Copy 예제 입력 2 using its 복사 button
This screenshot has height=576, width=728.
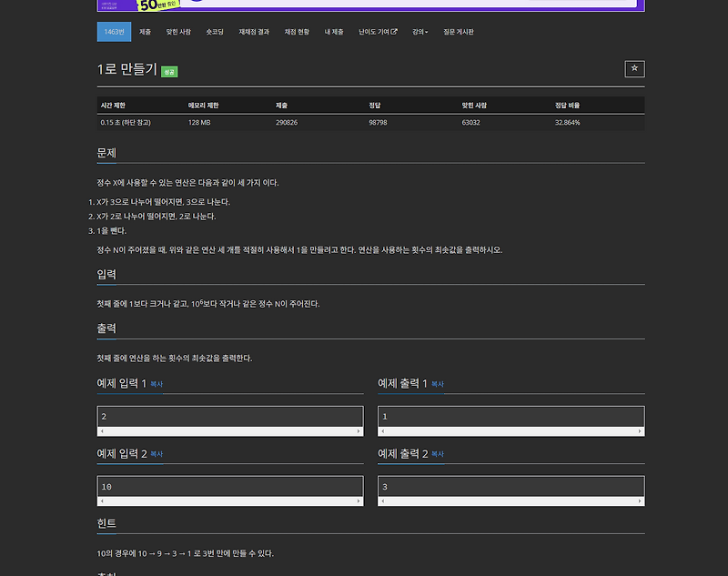tap(157, 453)
